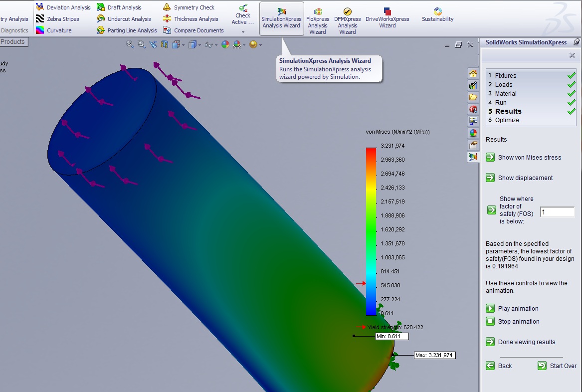Open View Palette task pane tab
The image size is (582, 392).
(473, 121)
